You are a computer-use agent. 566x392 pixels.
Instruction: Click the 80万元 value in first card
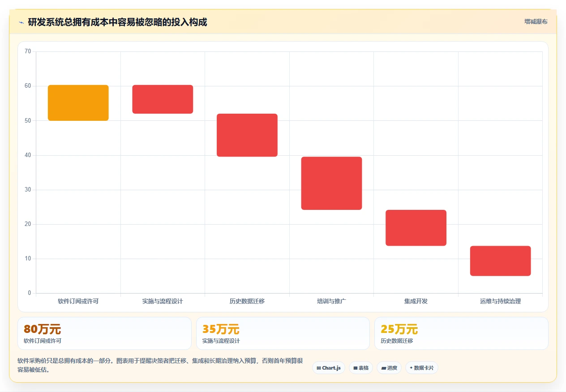43,329
